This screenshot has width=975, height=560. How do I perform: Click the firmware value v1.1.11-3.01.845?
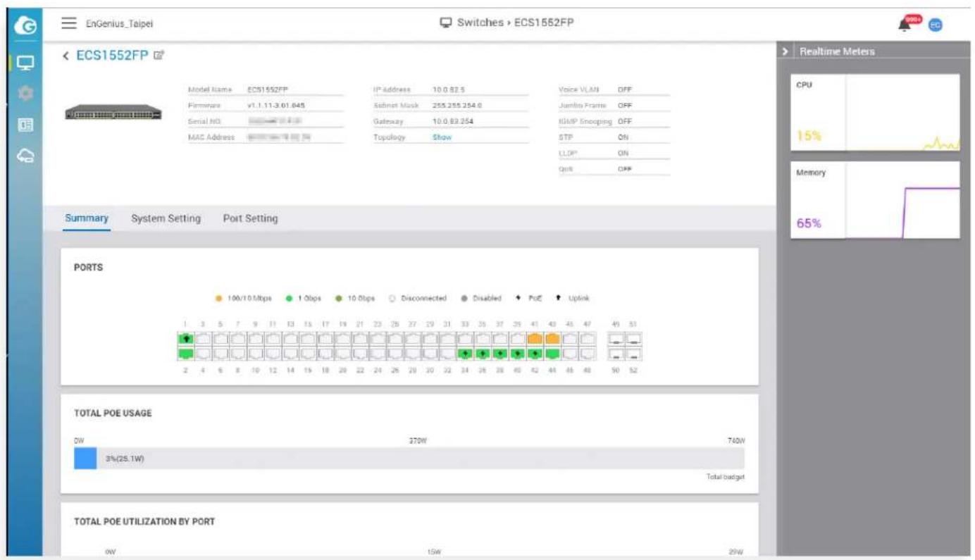[x=276, y=106]
